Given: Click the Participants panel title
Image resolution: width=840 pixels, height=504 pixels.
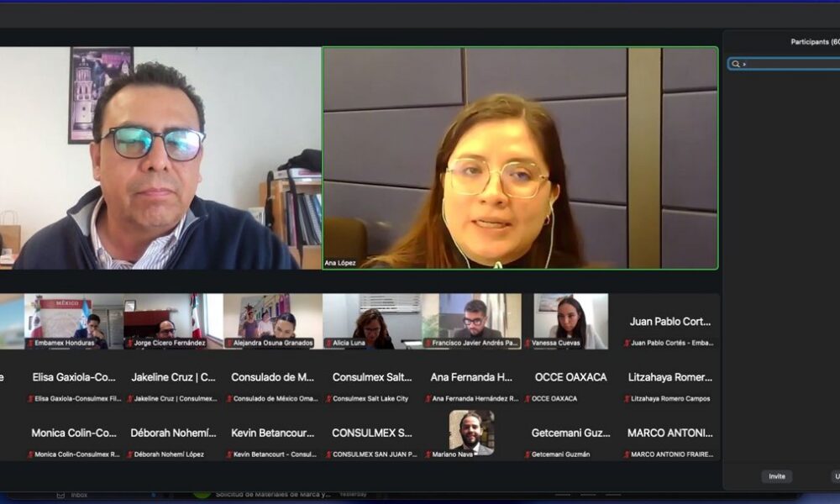Looking at the screenshot, I should point(815,42).
